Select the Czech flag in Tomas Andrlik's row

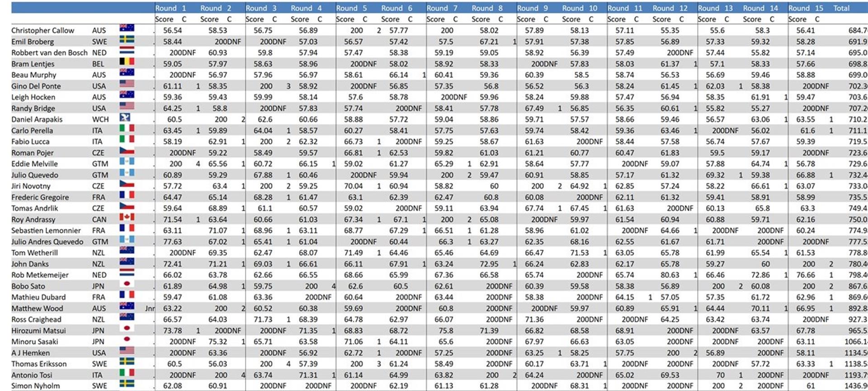[127, 206]
